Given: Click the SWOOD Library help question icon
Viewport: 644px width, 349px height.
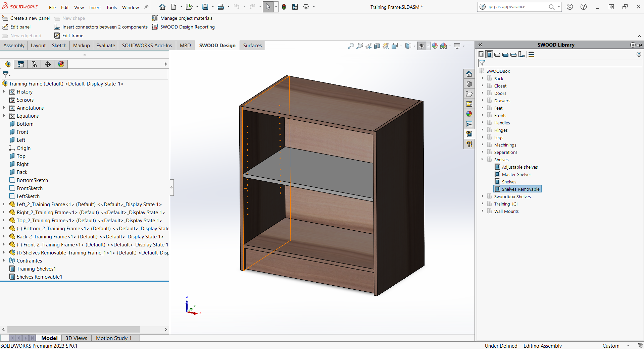Looking at the screenshot, I should [639, 54].
